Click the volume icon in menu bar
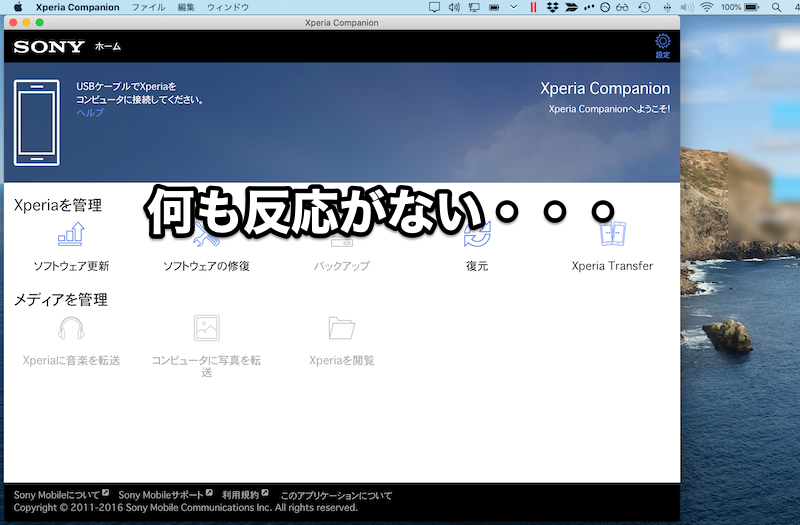The image size is (800, 525). [x=456, y=7]
